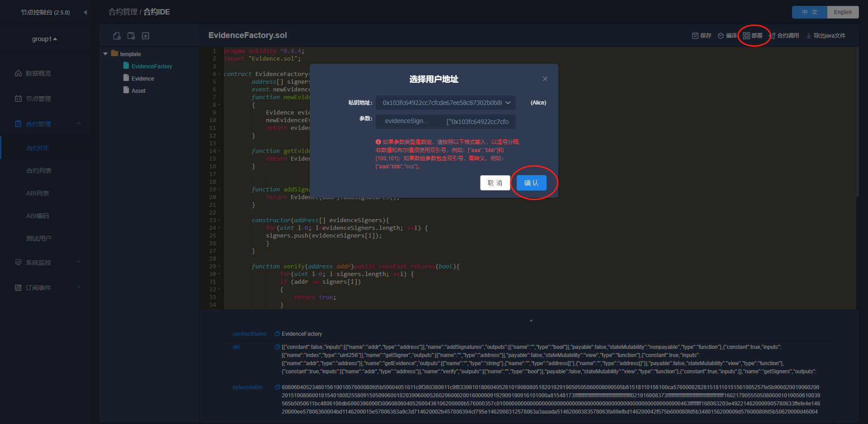The image size is (868, 424).
Task: Fold code at line 4 gutter arrow
Action: (x=219, y=74)
